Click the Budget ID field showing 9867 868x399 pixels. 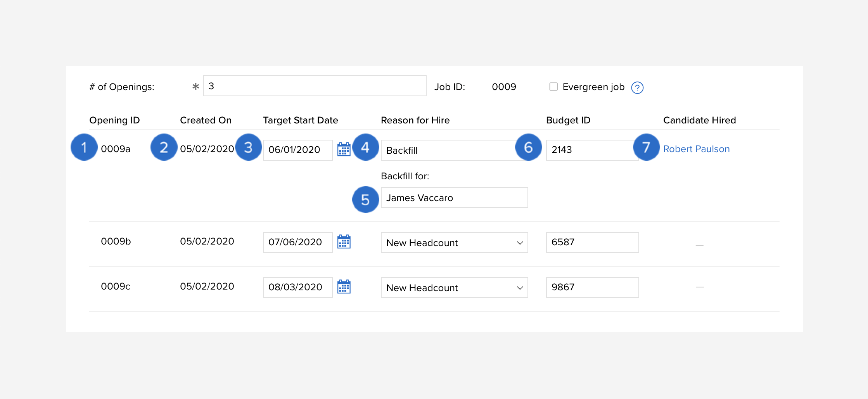[592, 288]
